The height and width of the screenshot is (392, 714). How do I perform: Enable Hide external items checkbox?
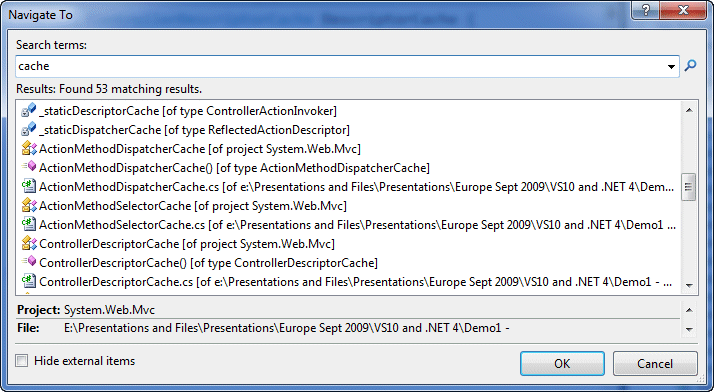[21, 361]
